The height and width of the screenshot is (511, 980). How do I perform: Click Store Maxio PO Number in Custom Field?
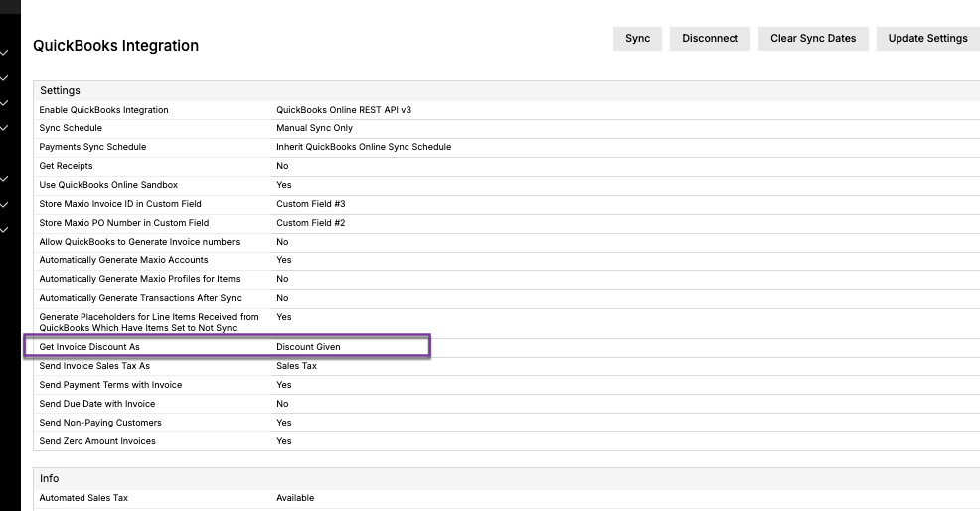[124, 222]
